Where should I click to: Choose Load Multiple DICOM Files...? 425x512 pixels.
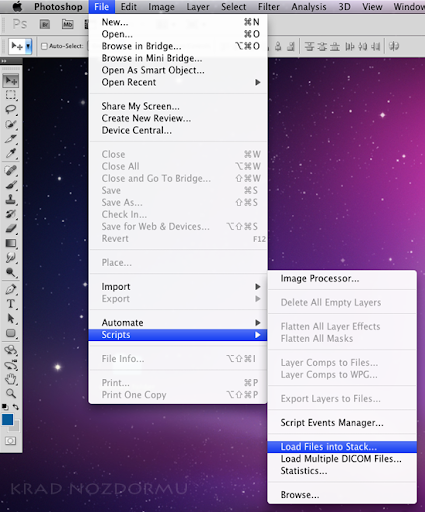click(x=342, y=459)
